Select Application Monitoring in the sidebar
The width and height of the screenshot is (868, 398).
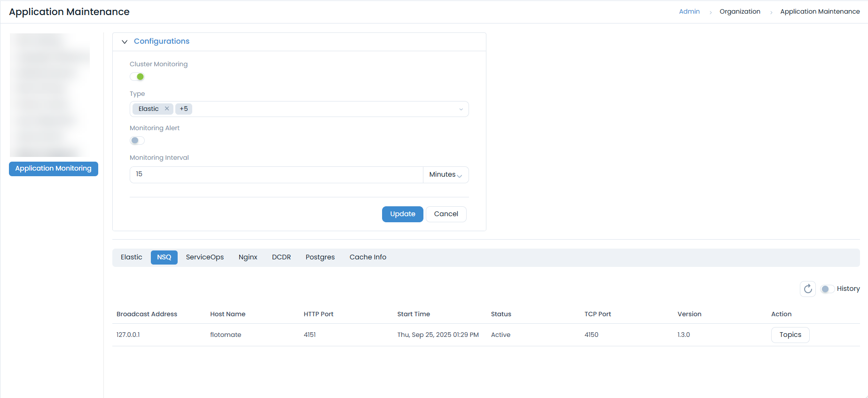(54, 169)
